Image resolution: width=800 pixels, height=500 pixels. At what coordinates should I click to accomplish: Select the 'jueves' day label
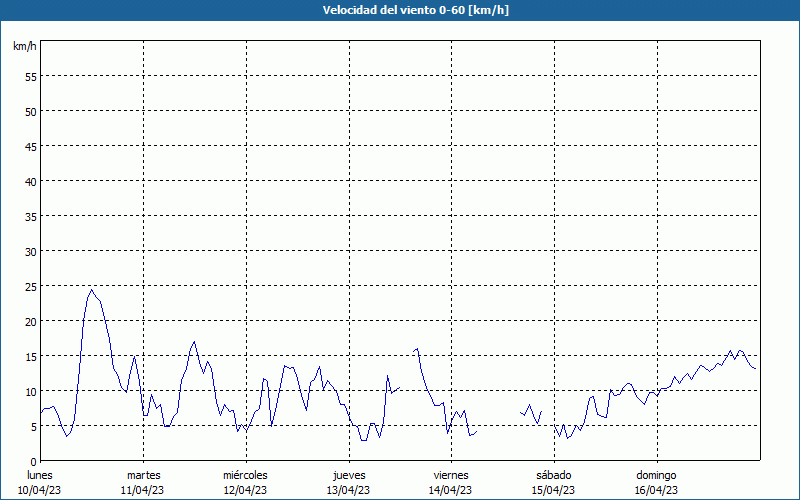click(x=349, y=475)
